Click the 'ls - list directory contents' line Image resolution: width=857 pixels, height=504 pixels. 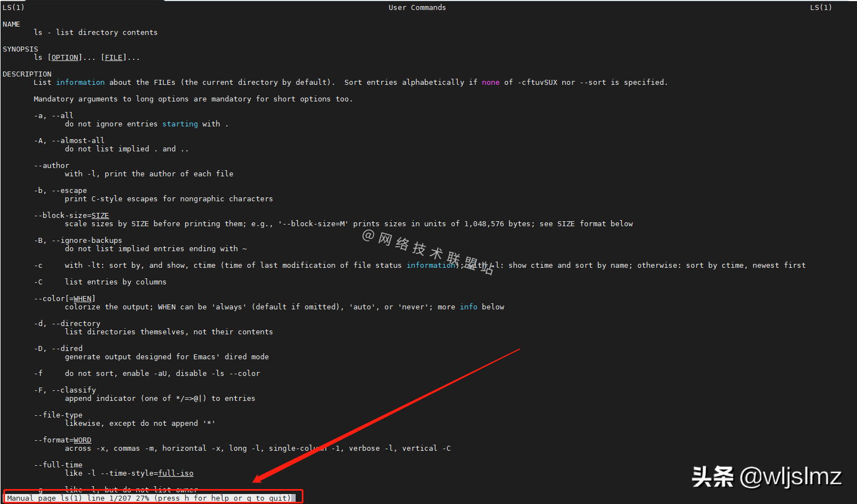95,32
